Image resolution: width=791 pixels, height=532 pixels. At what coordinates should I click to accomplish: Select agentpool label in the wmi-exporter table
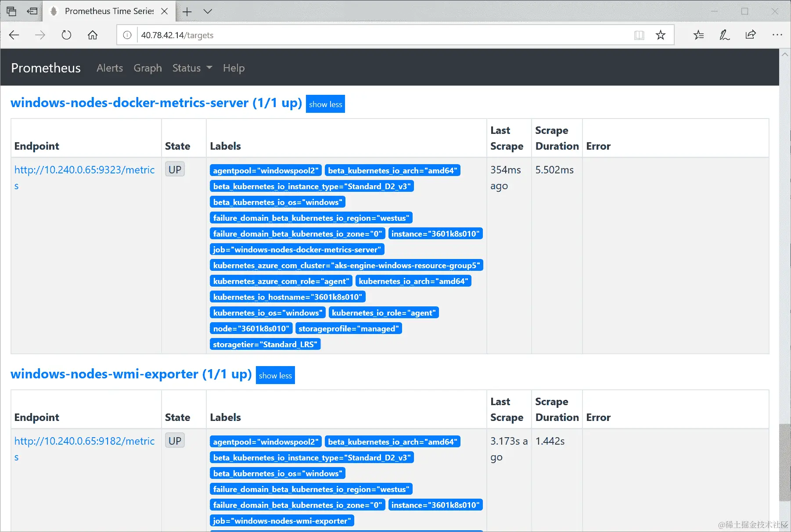coord(266,442)
